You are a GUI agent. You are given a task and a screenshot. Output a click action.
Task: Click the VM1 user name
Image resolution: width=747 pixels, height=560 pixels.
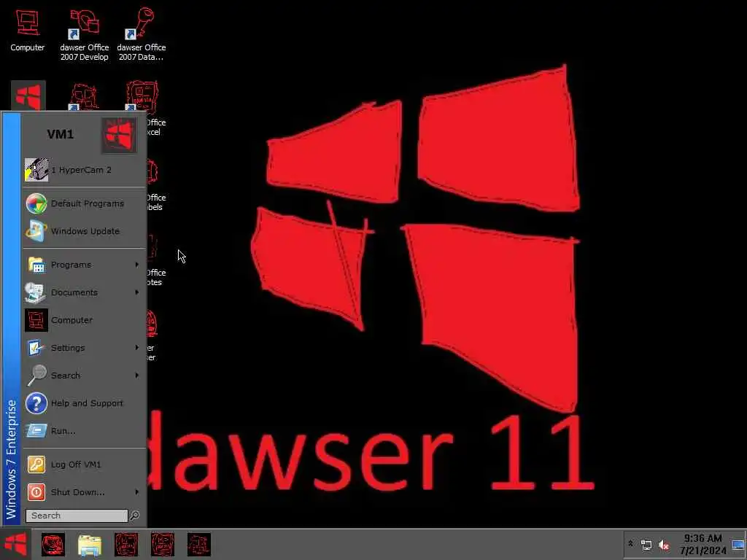[61, 134]
